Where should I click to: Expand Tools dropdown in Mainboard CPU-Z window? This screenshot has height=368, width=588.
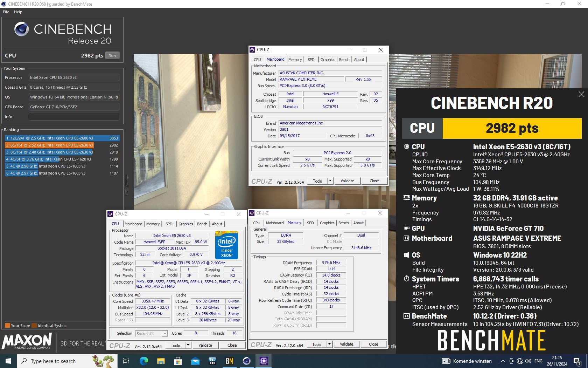(x=330, y=181)
